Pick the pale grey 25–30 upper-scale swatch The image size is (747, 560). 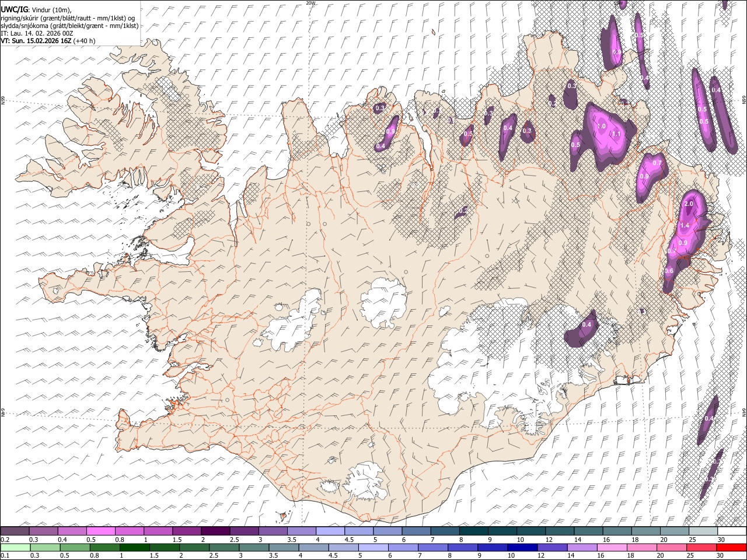(703, 531)
